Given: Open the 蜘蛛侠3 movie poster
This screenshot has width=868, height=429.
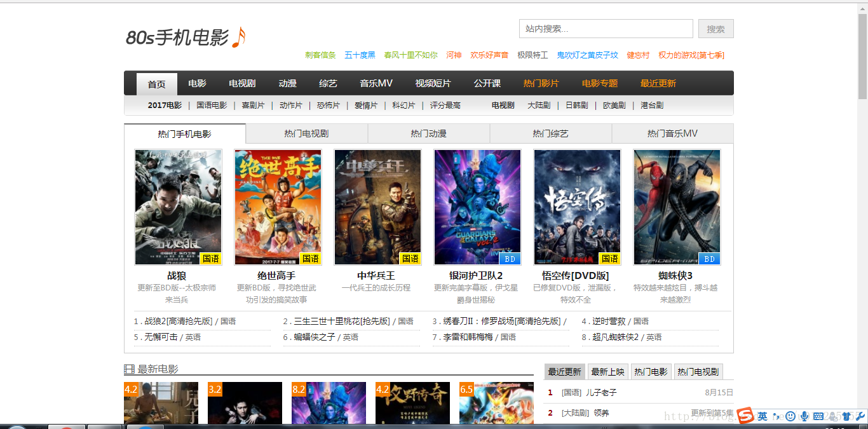Looking at the screenshot, I should tap(677, 207).
